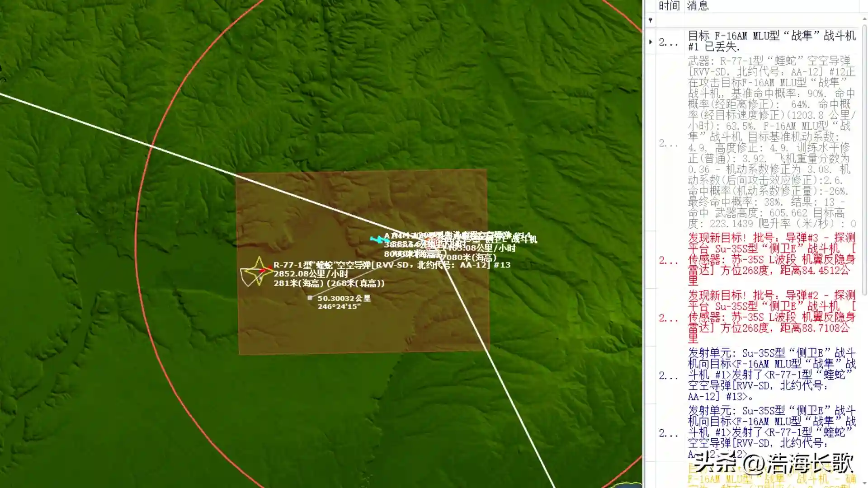Click the scroll up arrow of message log
Viewport: 868px width, 488px height.
[864, 19]
